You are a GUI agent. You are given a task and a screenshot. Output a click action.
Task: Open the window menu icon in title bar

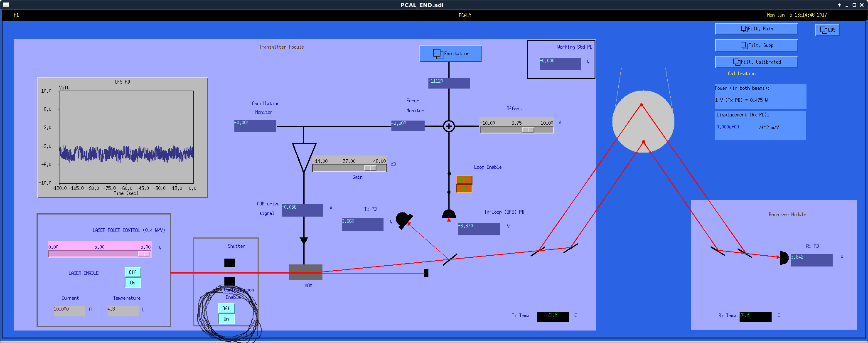tap(6, 5)
